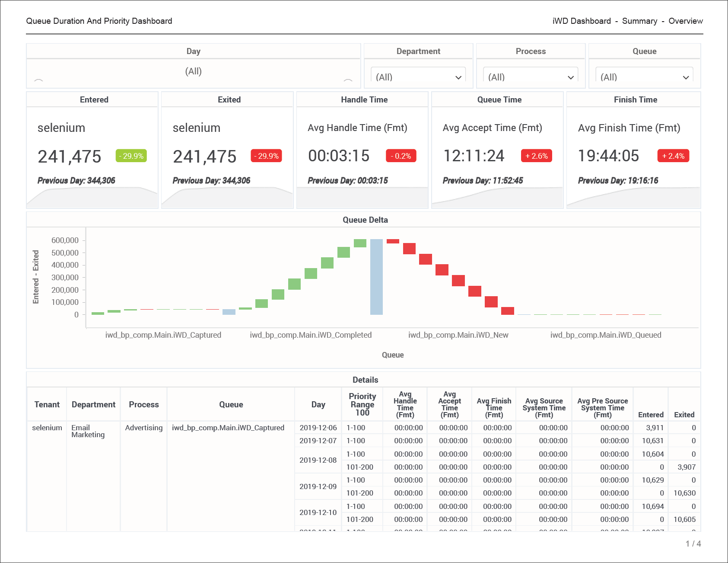Image resolution: width=728 pixels, height=563 pixels.
Task: Select the tall blue bar in Queue Delta
Action: coord(376,277)
